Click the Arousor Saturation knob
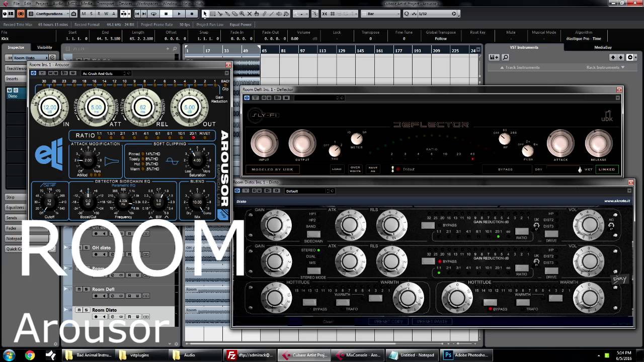644x362 pixels. point(197,160)
